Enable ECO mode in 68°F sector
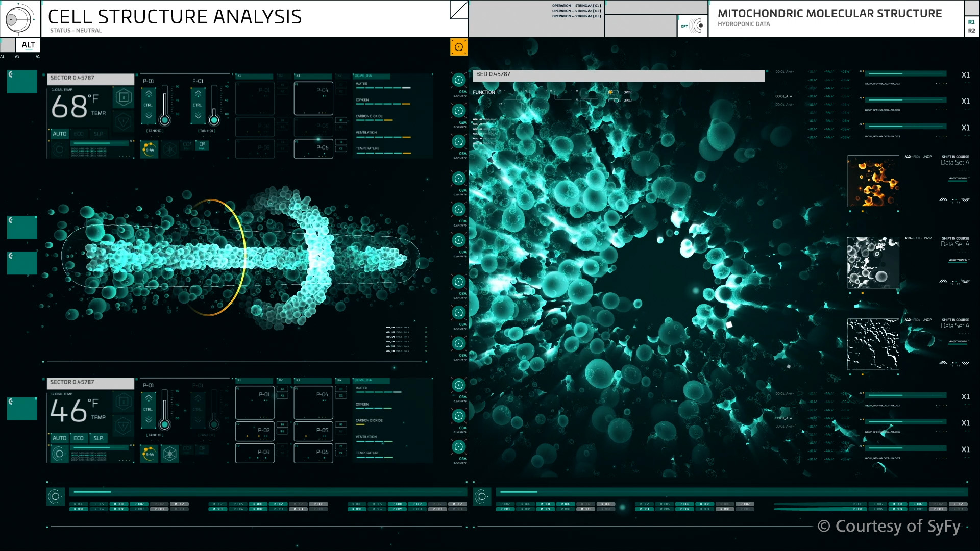Viewport: 980px width, 551px height. click(x=79, y=134)
